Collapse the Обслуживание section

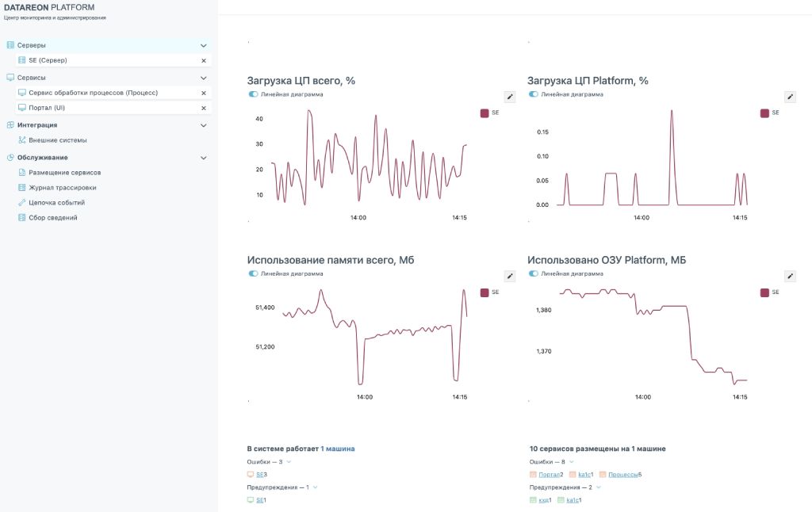click(204, 158)
